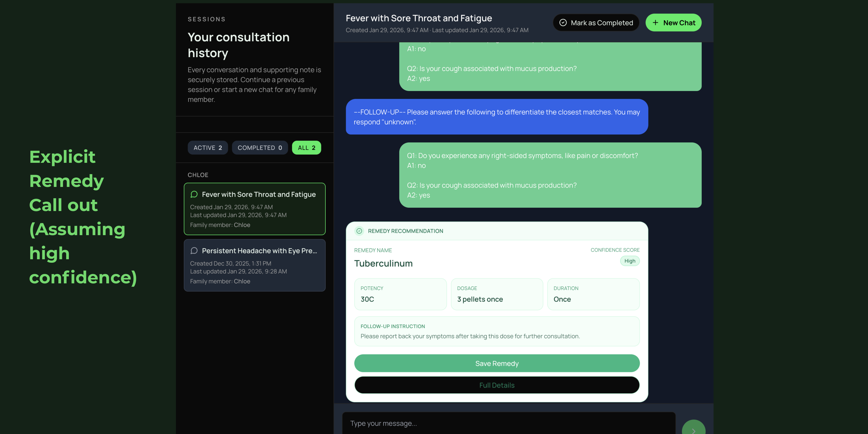Save the Tuberculinum remedy
This screenshot has height=434, width=868.
497,363
